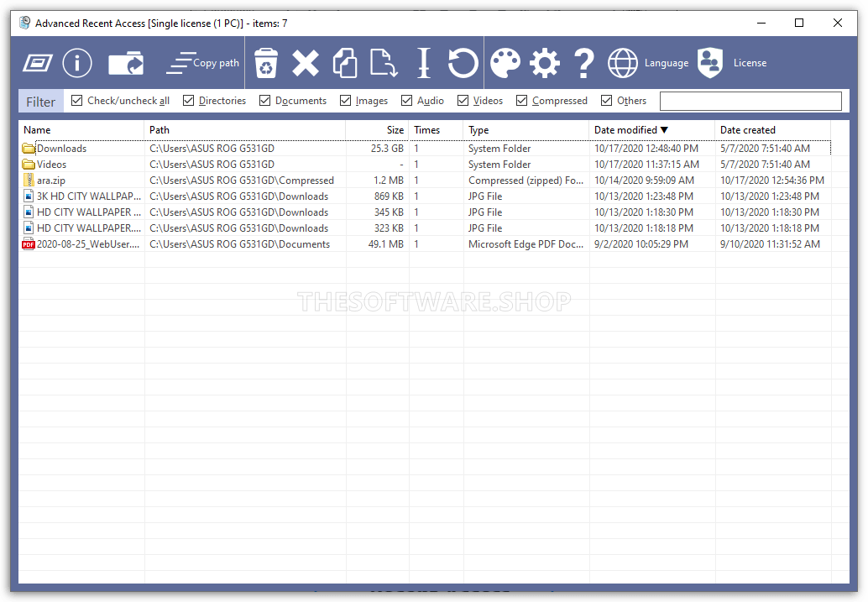Click the JPG icon of 3K HD CITY WALLPAP
Viewport: 868px width, 602px height.
coord(29,196)
